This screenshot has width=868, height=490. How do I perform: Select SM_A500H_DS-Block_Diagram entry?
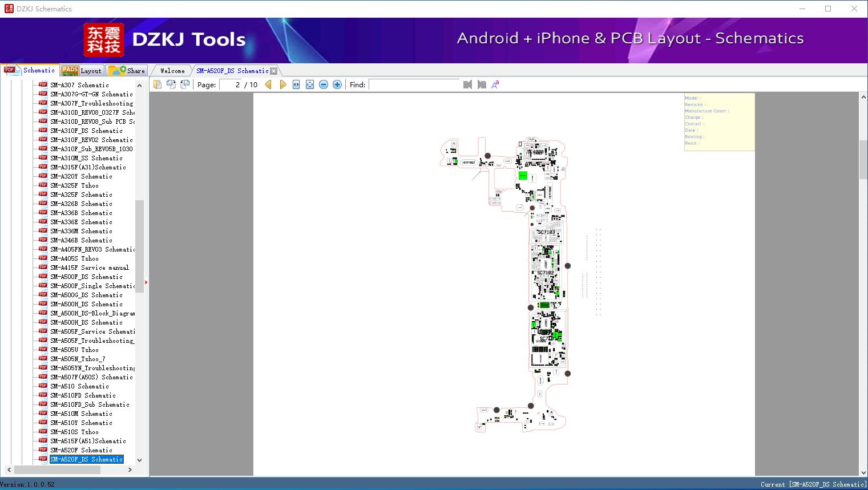92,313
